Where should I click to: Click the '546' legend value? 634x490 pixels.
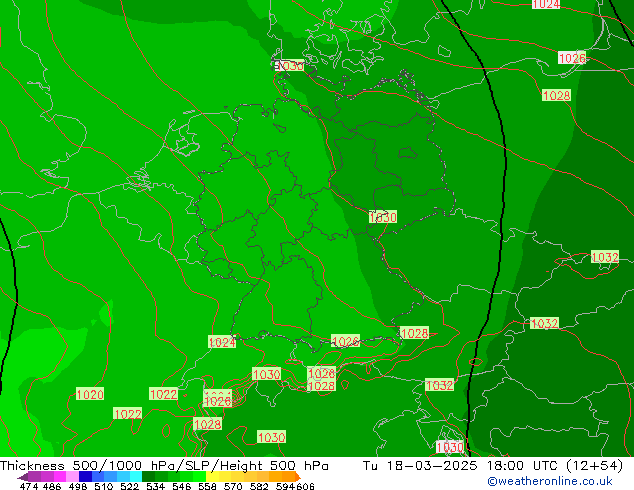coord(182,486)
